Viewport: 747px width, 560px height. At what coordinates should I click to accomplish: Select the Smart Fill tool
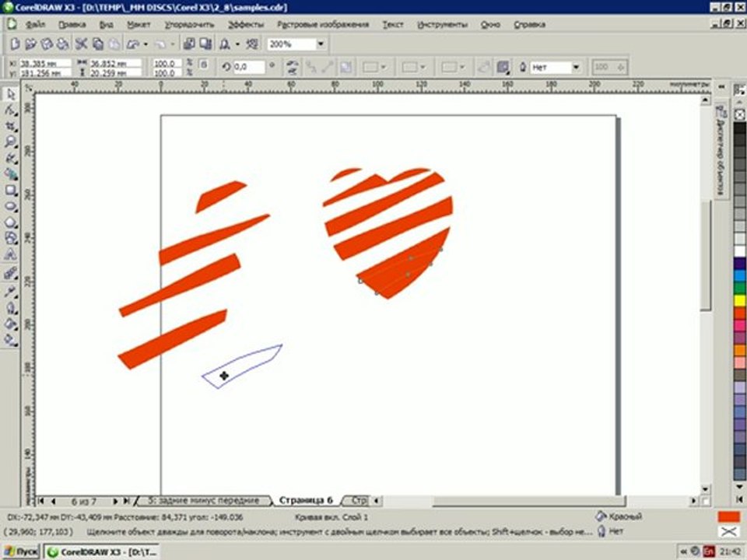point(10,174)
